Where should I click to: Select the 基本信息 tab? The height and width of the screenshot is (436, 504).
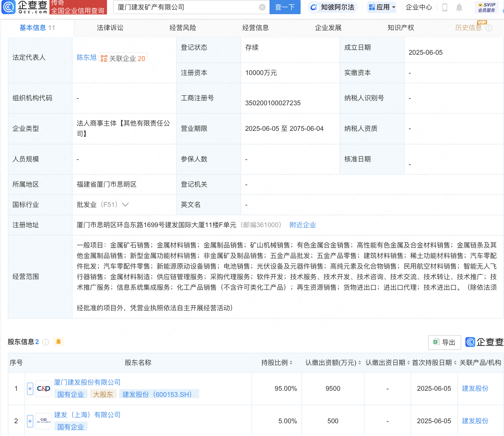37,28
